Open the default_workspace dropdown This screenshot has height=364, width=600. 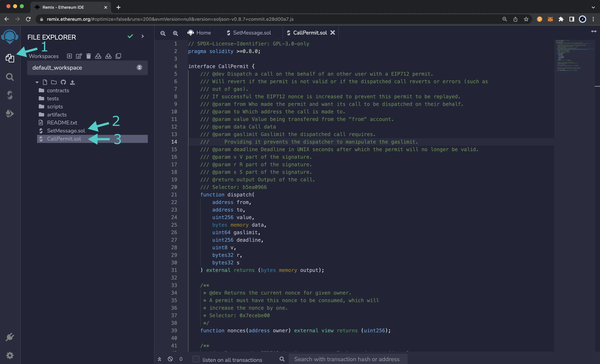click(x=87, y=68)
